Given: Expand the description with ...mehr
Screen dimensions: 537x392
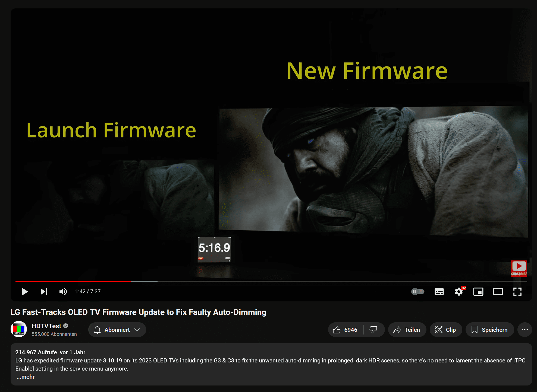Looking at the screenshot, I should tap(26, 377).
